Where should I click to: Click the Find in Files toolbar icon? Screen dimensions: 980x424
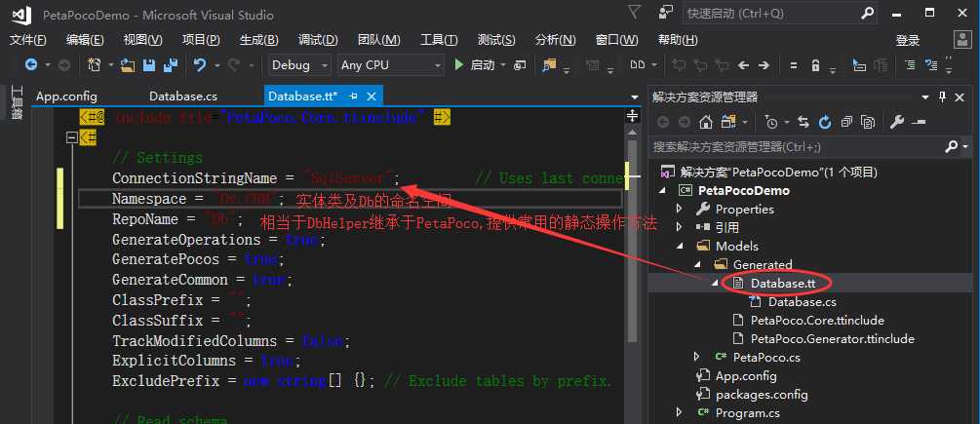click(549, 65)
